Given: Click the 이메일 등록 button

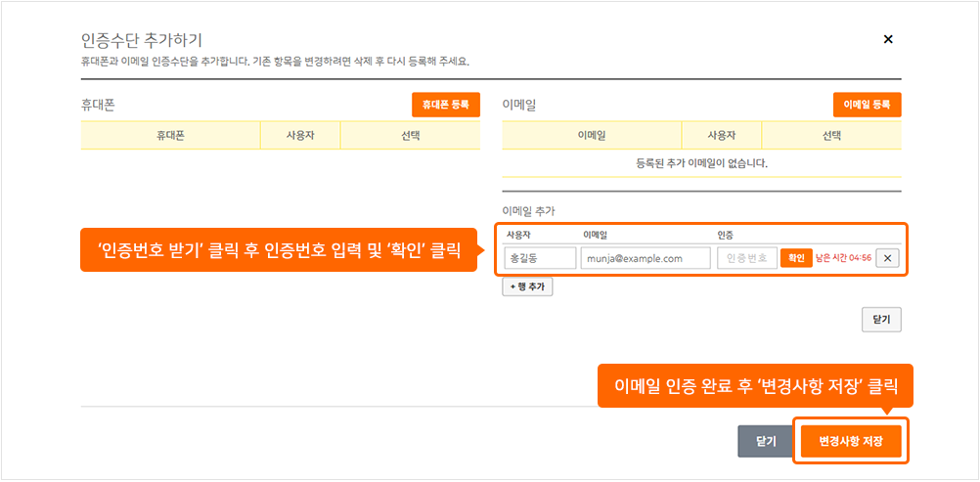Looking at the screenshot, I should pos(867,105).
